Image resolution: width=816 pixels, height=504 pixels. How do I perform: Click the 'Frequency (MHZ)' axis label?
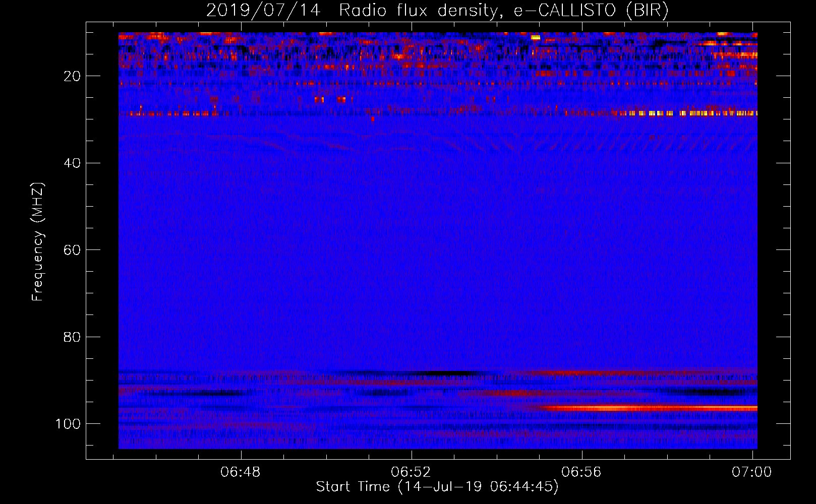pos(38,242)
